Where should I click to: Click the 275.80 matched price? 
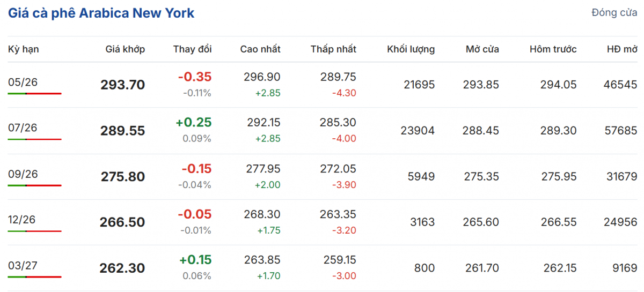[122, 177]
